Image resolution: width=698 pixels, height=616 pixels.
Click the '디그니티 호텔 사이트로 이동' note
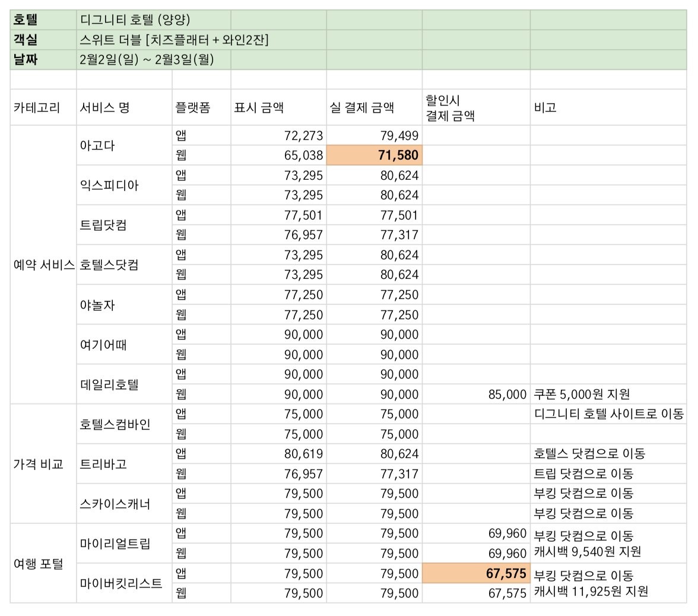tap(608, 414)
